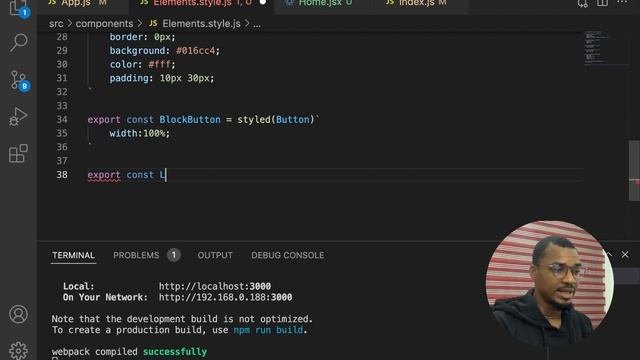Open Source Control view with 9 changes
The width and height of the screenshot is (640, 360).
19,80
